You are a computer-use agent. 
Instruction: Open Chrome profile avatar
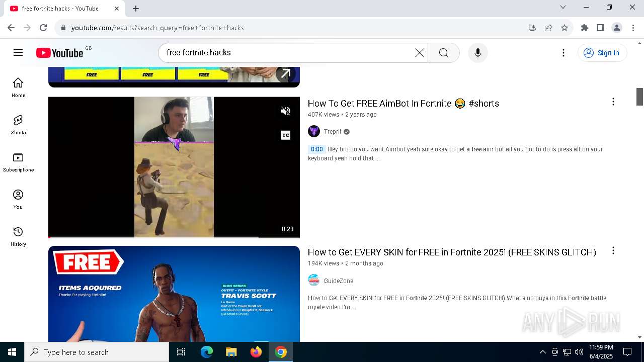[617, 28]
